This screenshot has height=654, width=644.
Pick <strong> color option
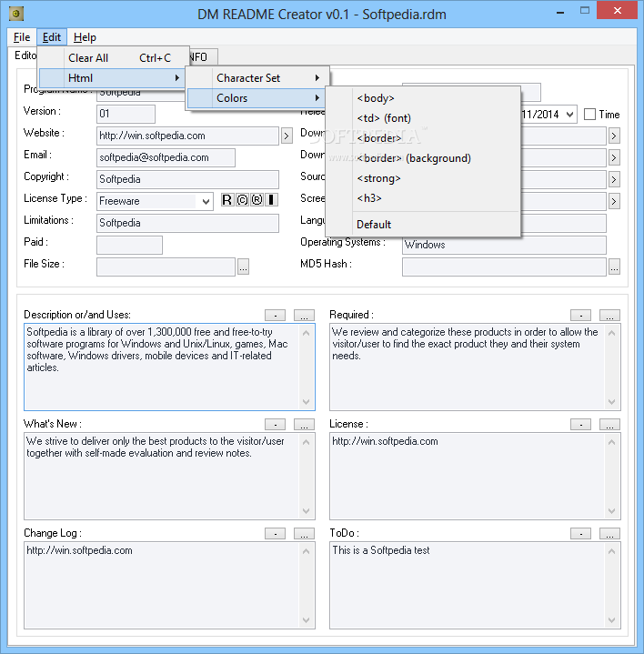pyautogui.click(x=423, y=178)
